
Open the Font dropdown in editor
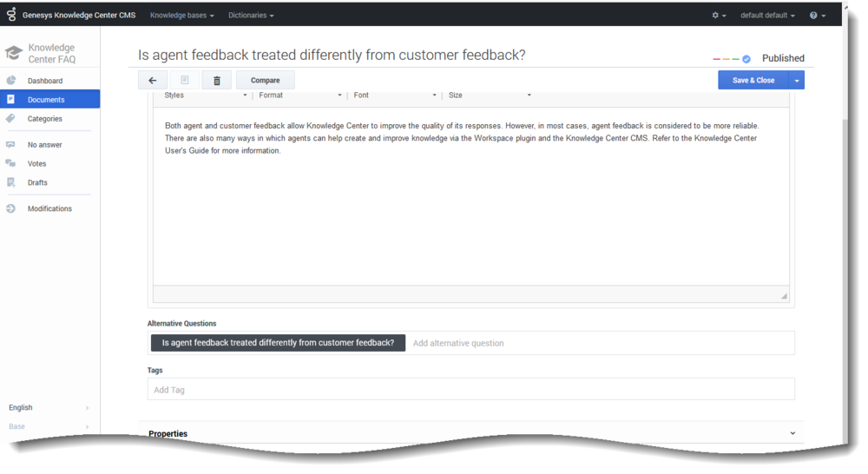(395, 95)
